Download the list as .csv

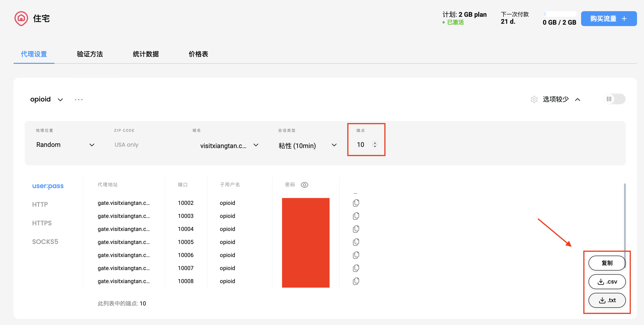click(x=607, y=281)
